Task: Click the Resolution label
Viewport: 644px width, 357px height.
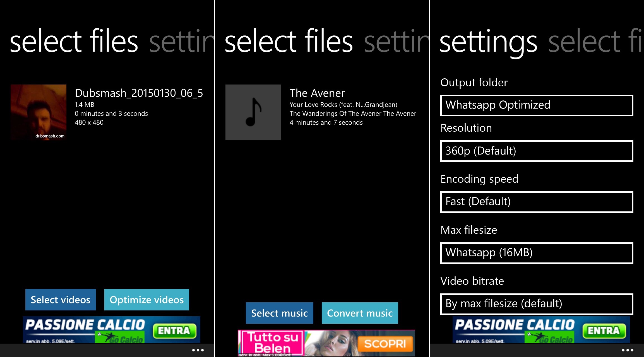Action: point(466,128)
